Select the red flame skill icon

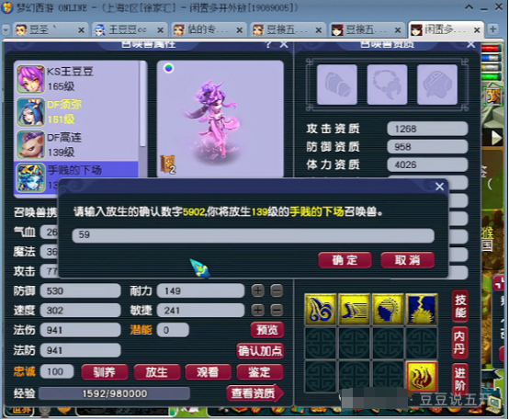[x=422, y=376]
